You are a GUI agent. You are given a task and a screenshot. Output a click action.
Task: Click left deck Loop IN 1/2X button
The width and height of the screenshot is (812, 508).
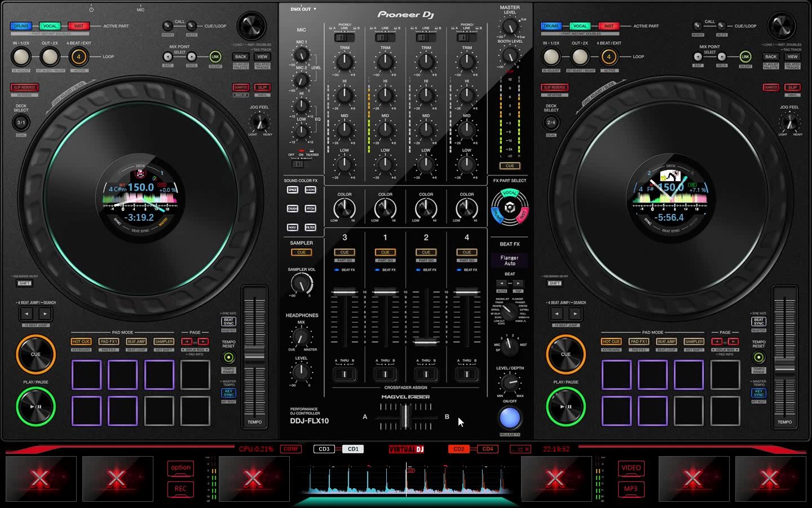(21, 56)
